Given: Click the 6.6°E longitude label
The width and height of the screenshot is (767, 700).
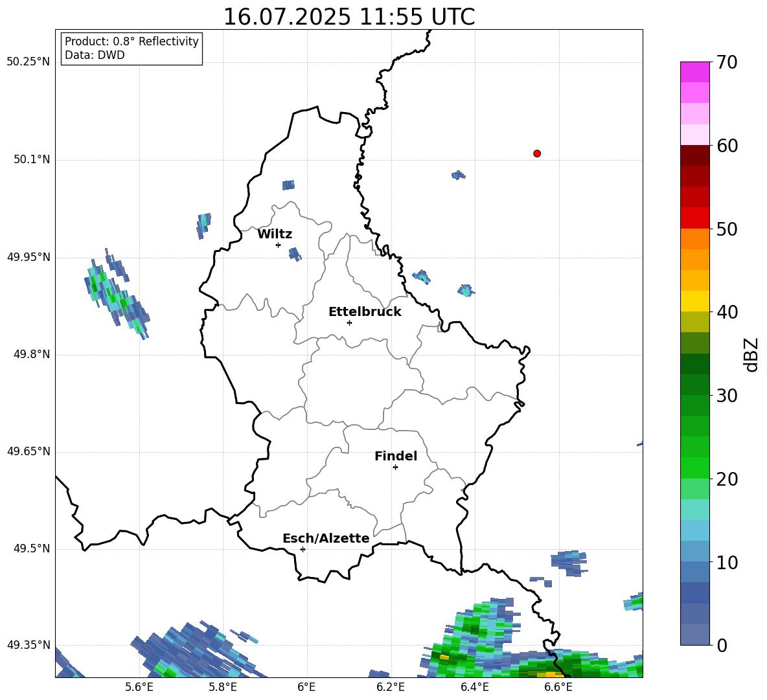Looking at the screenshot, I should (558, 687).
